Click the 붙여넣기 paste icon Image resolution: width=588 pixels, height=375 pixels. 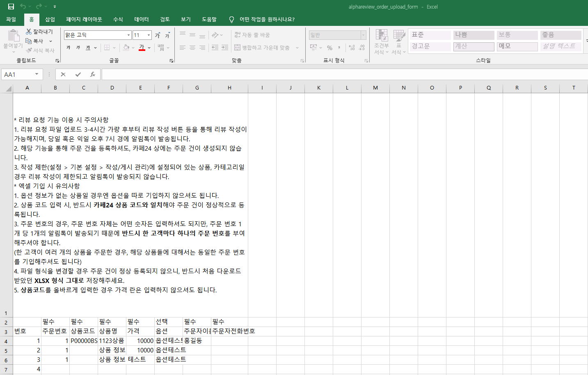pyautogui.click(x=13, y=36)
